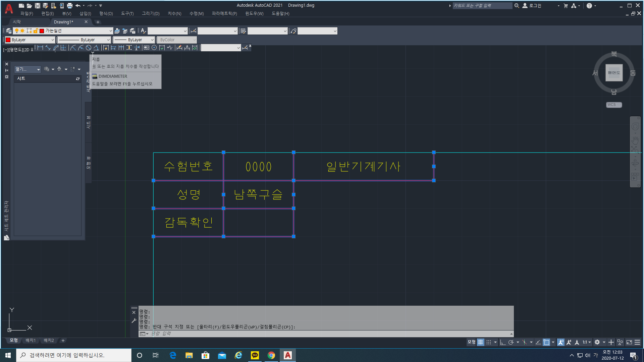Click the Undo arrow icon
Screen dimensions: 644x362
click(x=78, y=6)
